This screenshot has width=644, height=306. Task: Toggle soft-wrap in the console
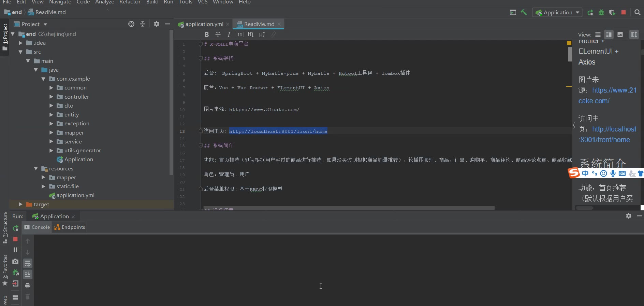click(x=28, y=263)
